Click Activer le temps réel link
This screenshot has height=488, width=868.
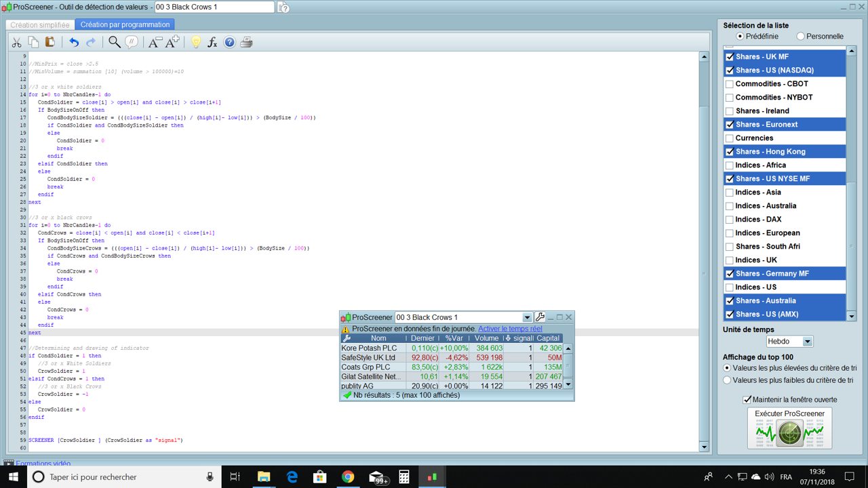(510, 329)
